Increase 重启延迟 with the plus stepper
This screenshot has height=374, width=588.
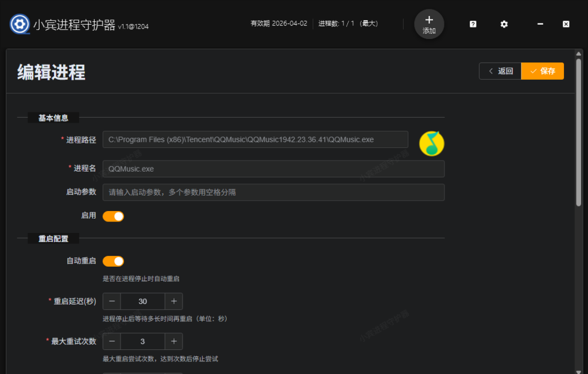(173, 301)
